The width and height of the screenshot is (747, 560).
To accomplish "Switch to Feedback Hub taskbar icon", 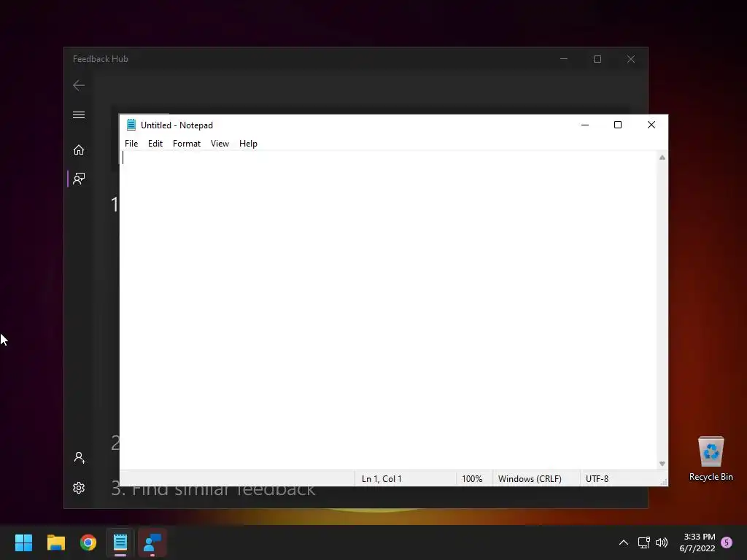I will point(152,542).
